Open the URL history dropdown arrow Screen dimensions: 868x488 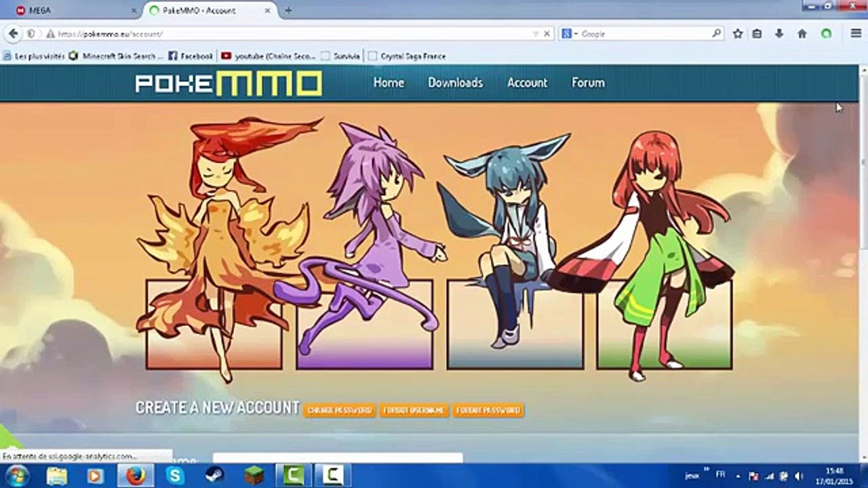(536, 33)
